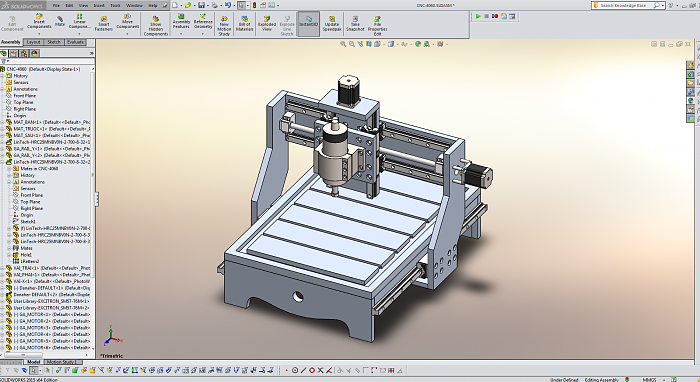Open the Tools menu
The image size is (700, 382).
click(116, 5)
